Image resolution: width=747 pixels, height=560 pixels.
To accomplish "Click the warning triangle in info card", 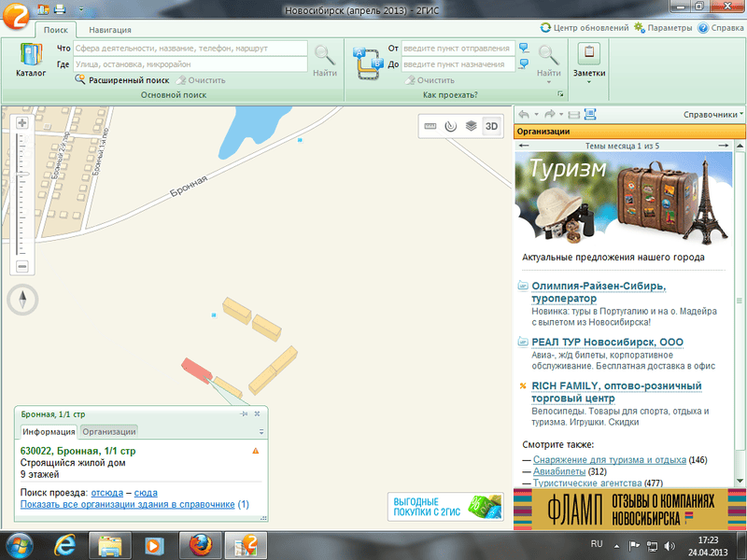I will tap(255, 451).
